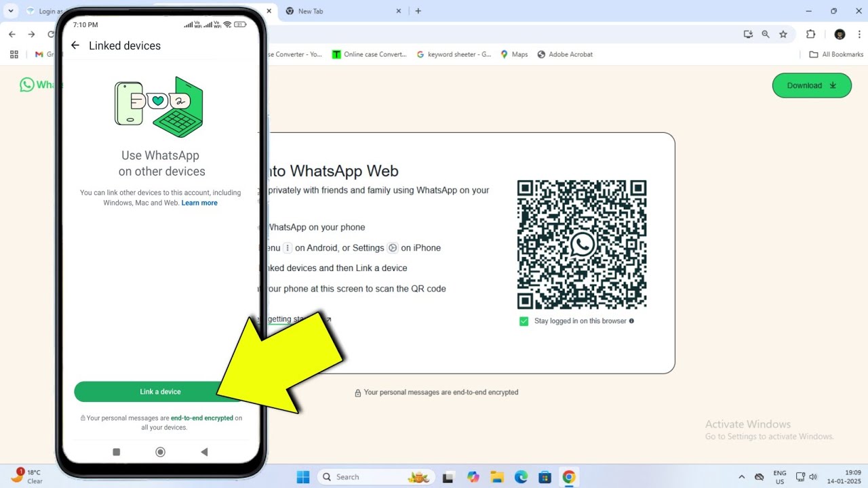Click the iPhone Settings gear icon in instructions
This screenshot has width=868, height=488.
click(393, 248)
